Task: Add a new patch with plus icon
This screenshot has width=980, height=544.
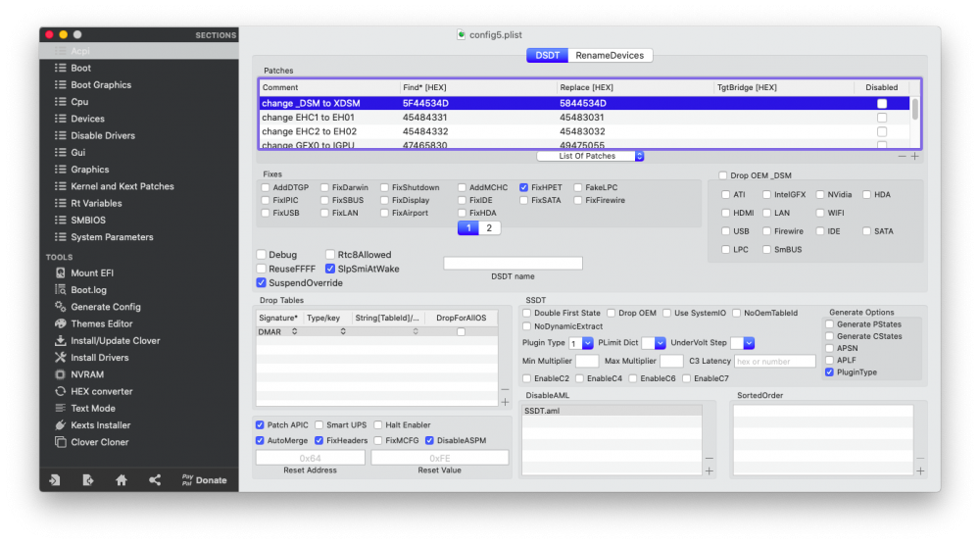Action: point(914,156)
